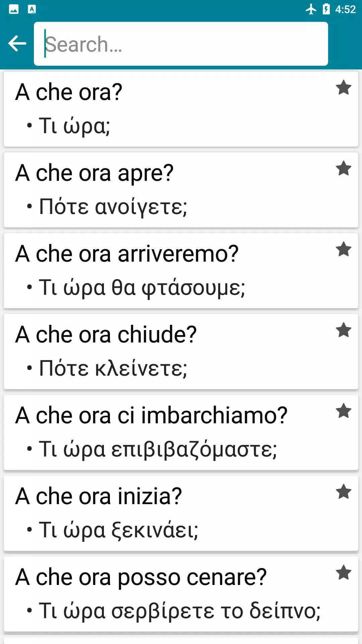Focus the Search input field
Screen dimensions: 362x644
[x=181, y=44]
